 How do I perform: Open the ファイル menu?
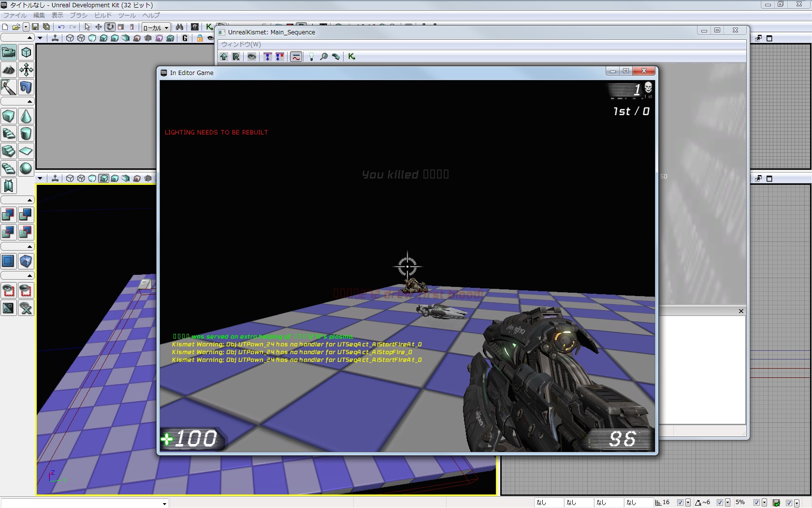pyautogui.click(x=15, y=15)
